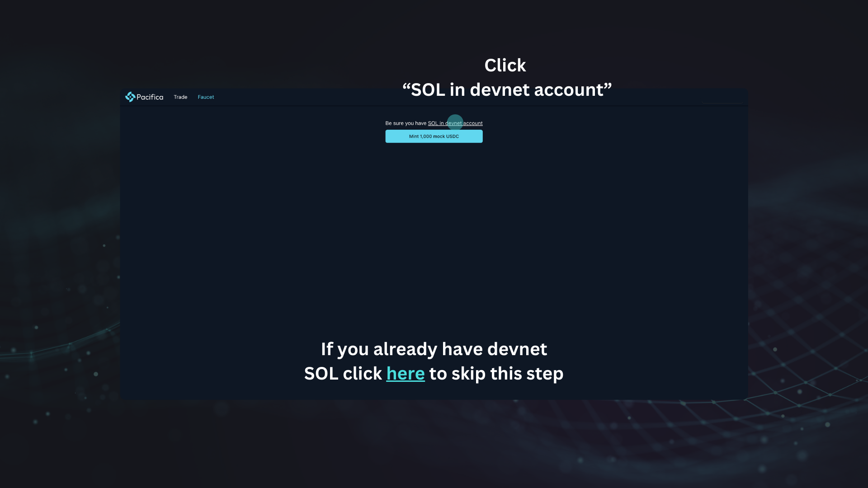868x488 pixels.
Task: Click the "Mint" word in the cyan button
Action: tap(414, 136)
